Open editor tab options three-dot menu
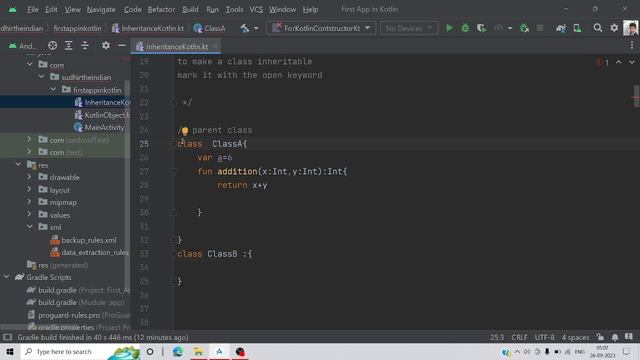Image resolution: width=640 pixels, height=360 pixels. click(x=632, y=46)
